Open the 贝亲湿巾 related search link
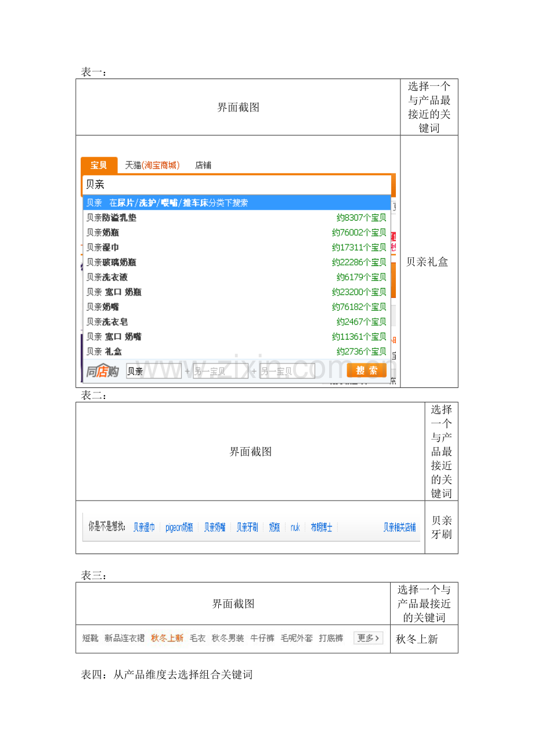This screenshot has height=756, width=534. pos(144,527)
